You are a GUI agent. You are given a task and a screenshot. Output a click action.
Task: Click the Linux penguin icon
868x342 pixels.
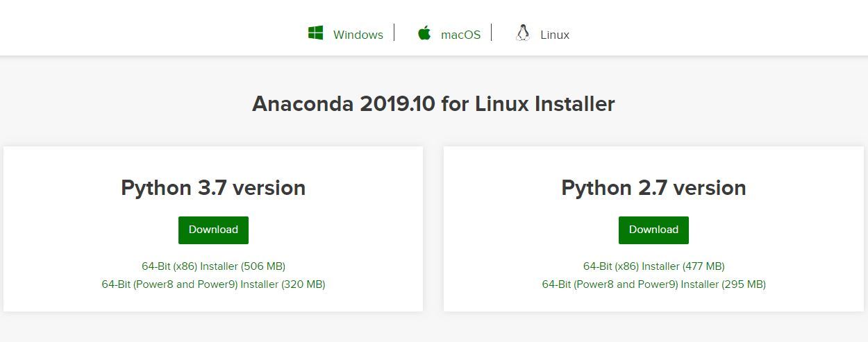[523, 33]
